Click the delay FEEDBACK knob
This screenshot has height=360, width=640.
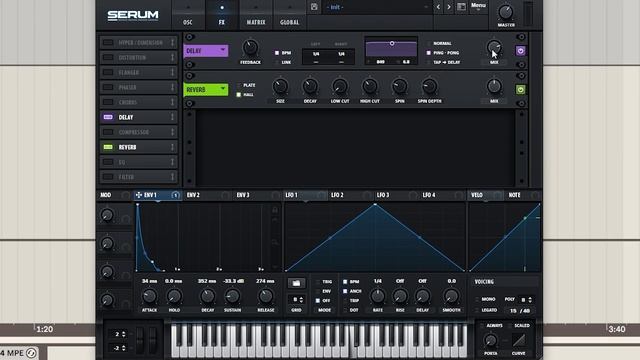point(250,48)
